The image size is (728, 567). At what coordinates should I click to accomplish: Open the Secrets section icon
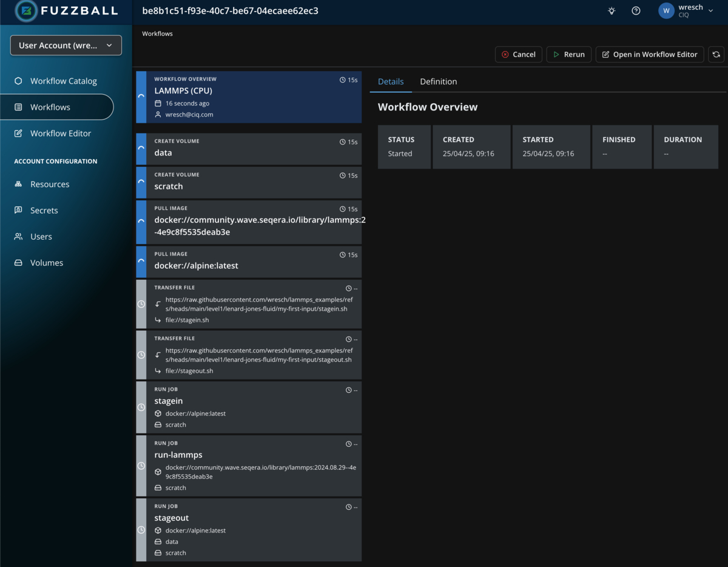[18, 210]
